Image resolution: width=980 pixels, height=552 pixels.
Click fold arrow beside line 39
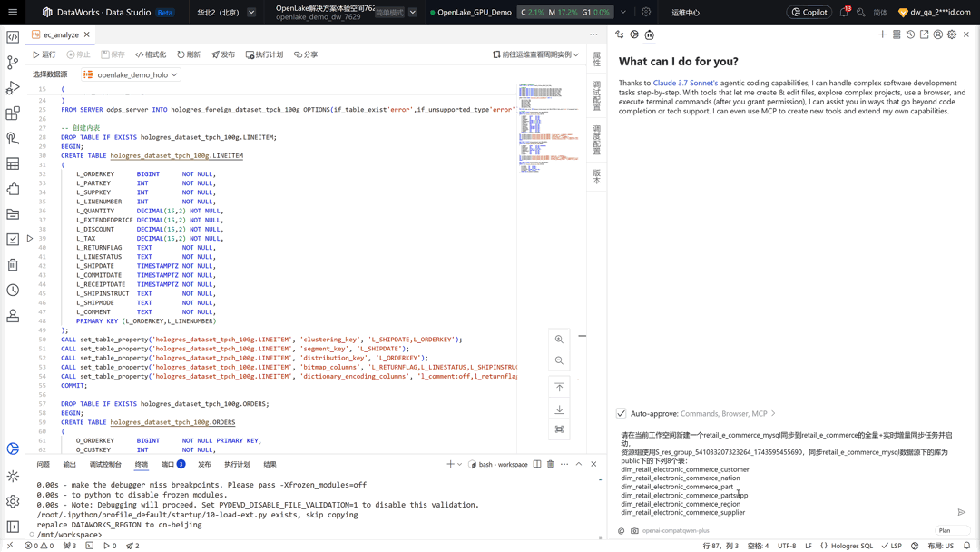click(x=30, y=238)
